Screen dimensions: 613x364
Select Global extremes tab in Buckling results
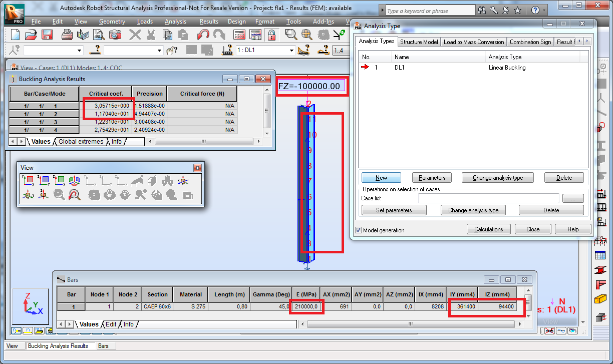(x=81, y=142)
